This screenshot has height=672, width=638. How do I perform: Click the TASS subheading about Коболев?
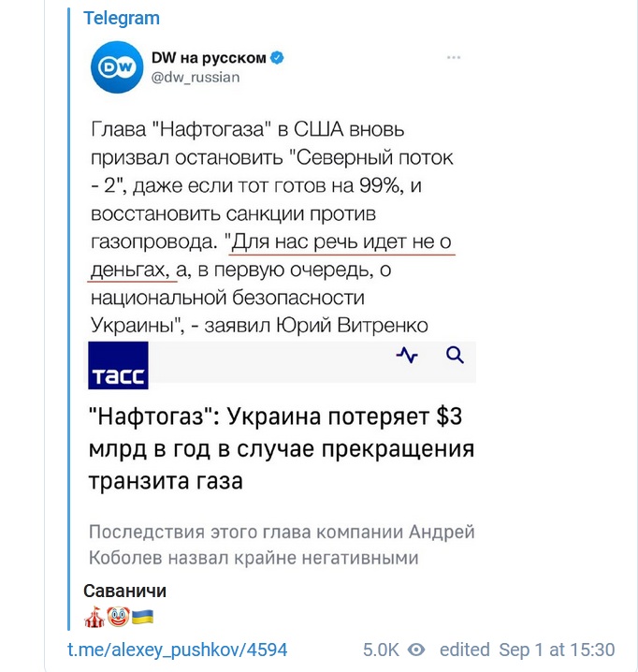click(x=282, y=545)
